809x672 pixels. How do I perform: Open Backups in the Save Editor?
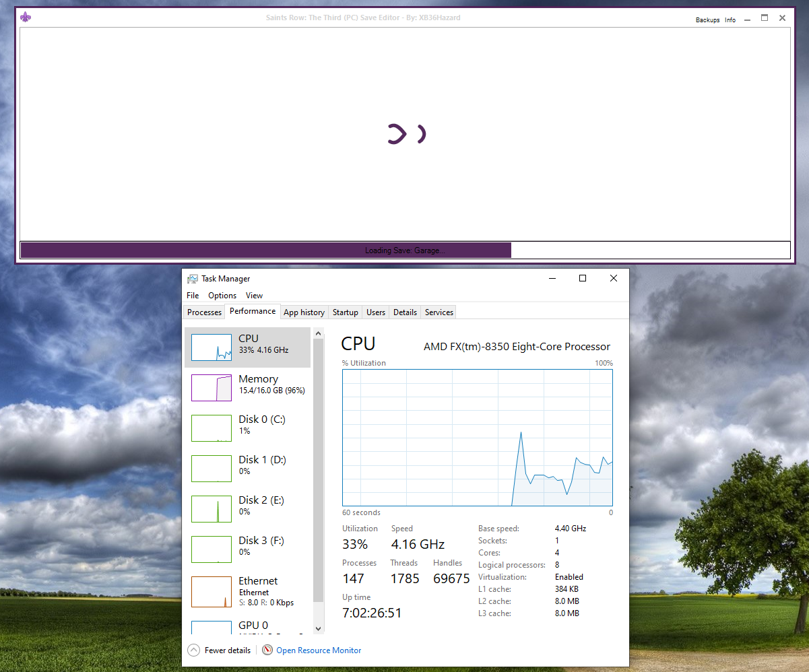(x=707, y=20)
